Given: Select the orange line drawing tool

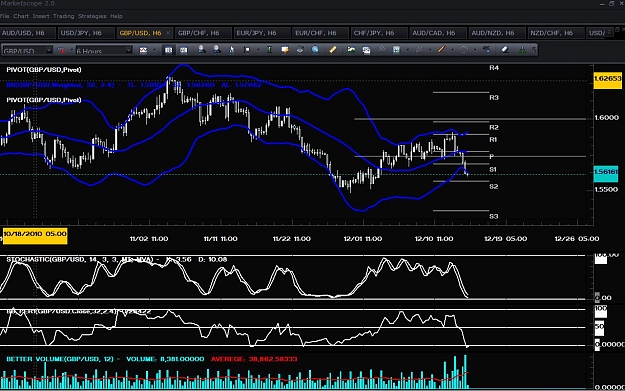Looking at the screenshot, I should click(x=441, y=50).
